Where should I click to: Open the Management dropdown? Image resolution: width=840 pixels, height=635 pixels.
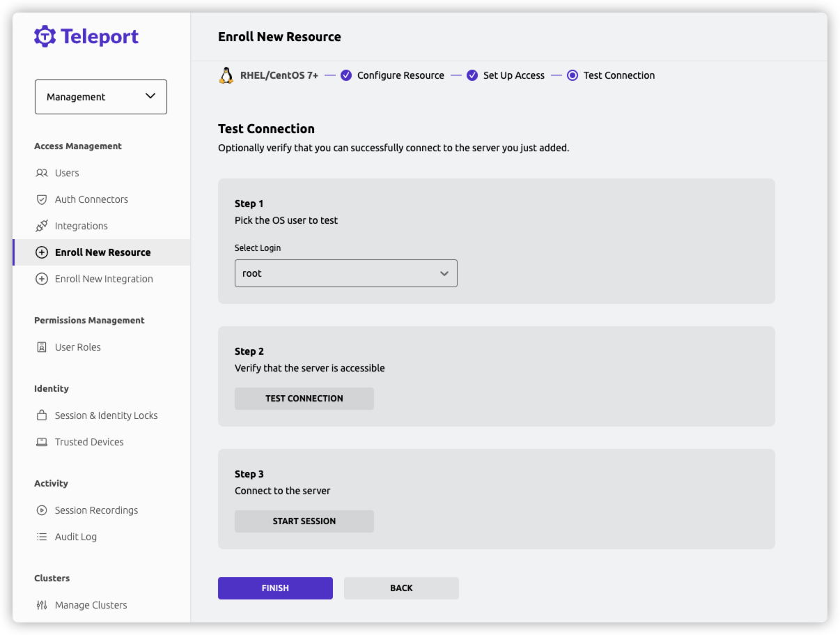[101, 97]
